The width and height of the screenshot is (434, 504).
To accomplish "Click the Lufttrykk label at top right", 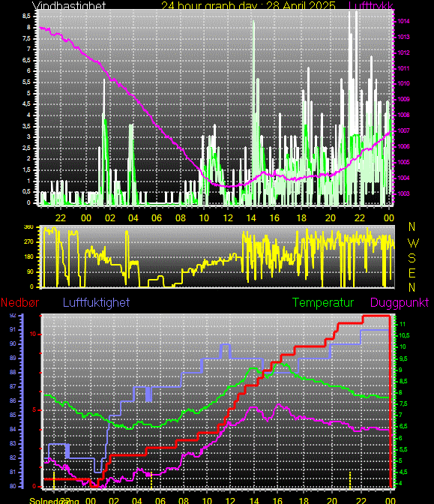I will point(371,5).
